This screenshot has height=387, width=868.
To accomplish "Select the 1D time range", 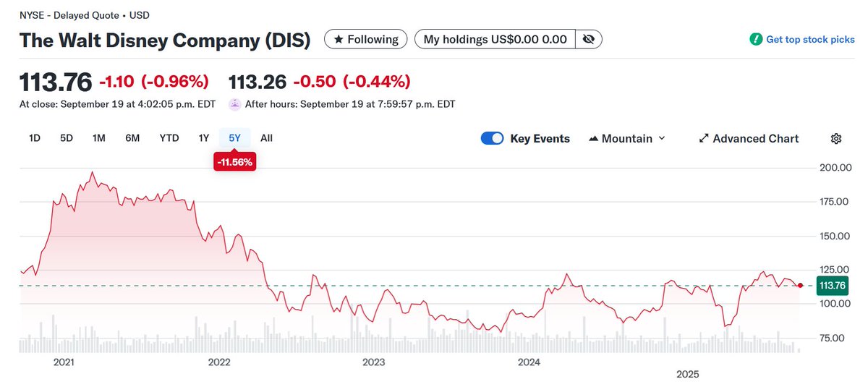I will [x=35, y=138].
